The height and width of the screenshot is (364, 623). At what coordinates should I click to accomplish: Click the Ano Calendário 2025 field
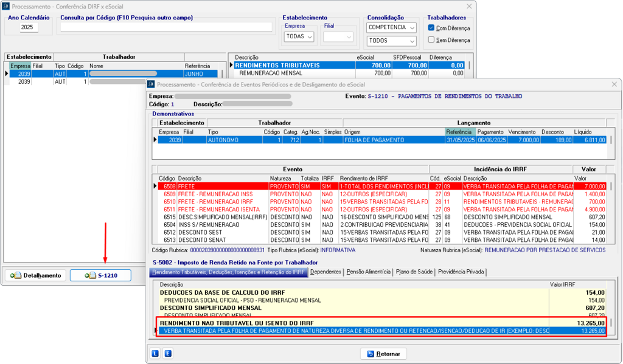[29, 27]
